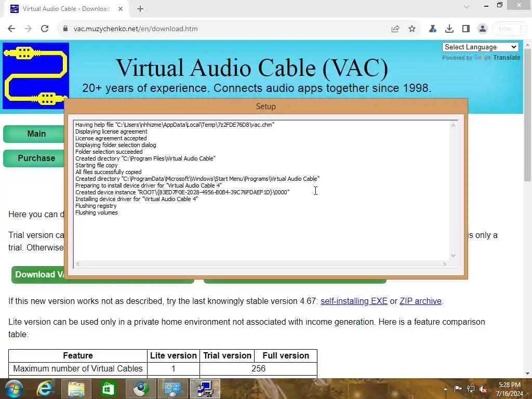Click the setup log up scroll arrow
Image resolution: width=532 pixels, height=399 pixels.
pyautogui.click(x=453, y=125)
